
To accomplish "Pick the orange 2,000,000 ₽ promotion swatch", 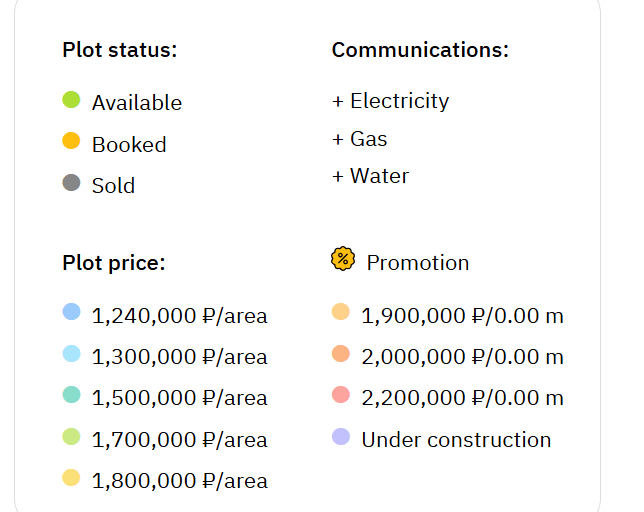I will tap(340, 354).
